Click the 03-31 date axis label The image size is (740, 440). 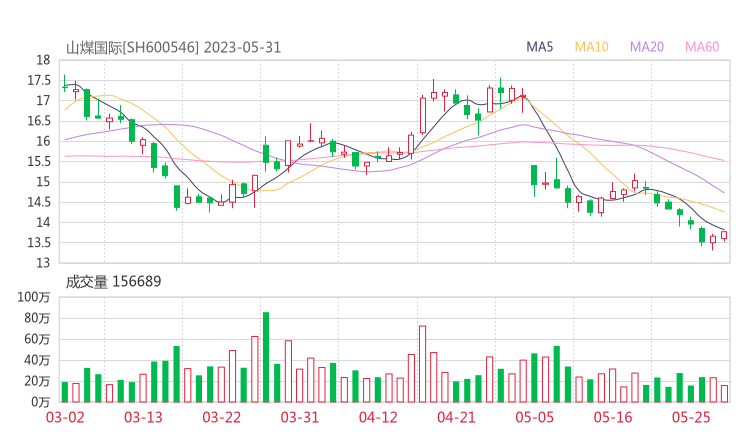pos(300,417)
